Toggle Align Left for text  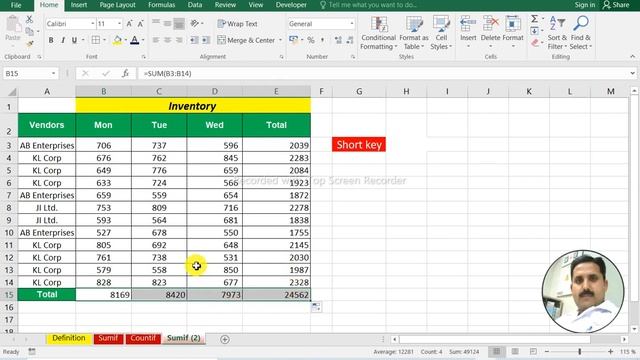(x=156, y=40)
